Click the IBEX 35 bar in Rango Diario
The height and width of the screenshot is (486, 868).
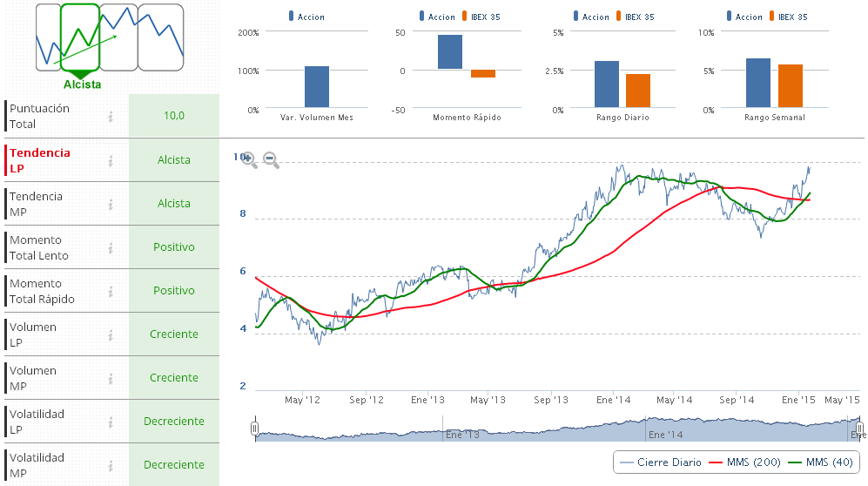click(637, 91)
